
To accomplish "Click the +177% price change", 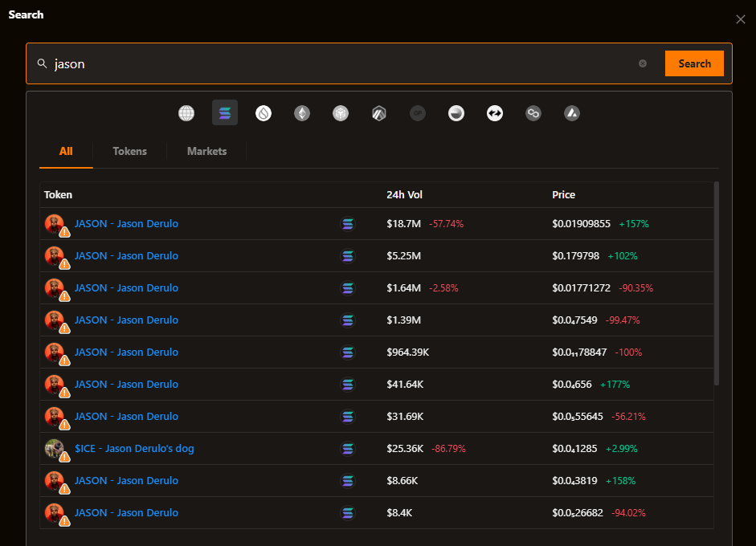I will pos(615,384).
